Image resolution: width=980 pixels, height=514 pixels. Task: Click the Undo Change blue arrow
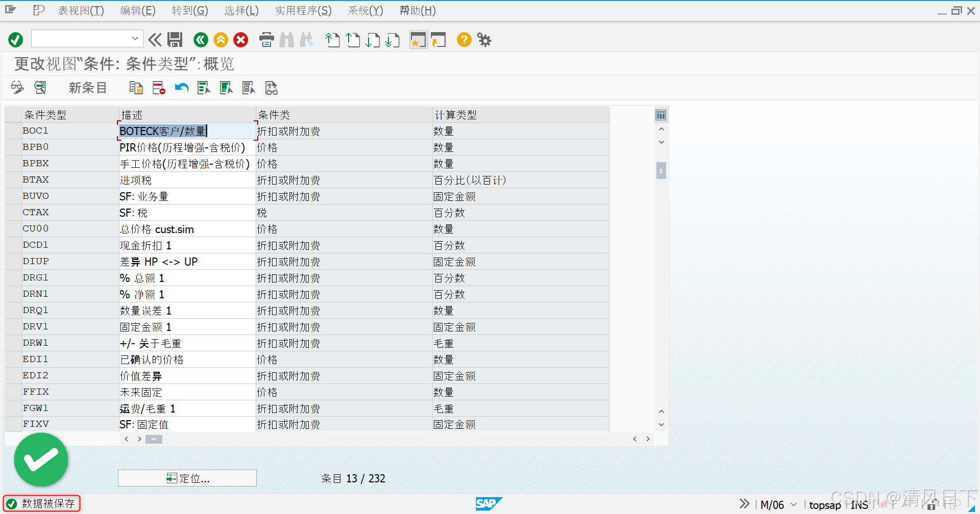(182, 88)
